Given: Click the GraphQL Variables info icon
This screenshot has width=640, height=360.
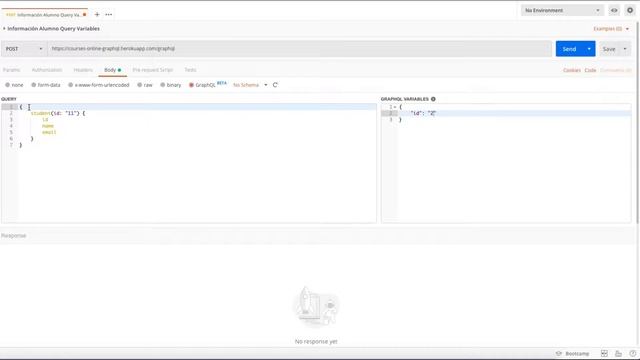Looking at the screenshot, I should 433,99.
